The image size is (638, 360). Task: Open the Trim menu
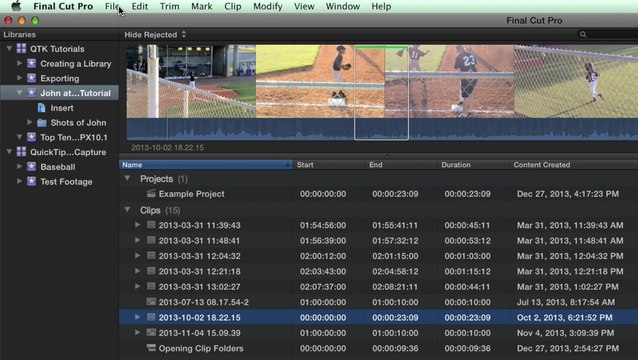pyautogui.click(x=169, y=6)
